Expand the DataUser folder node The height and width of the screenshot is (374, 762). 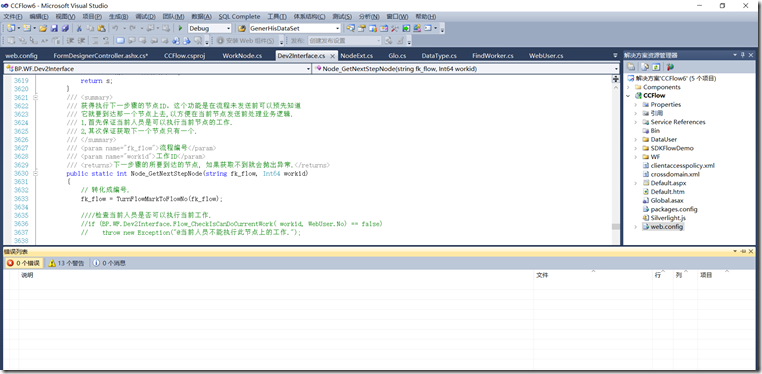pyautogui.click(x=636, y=139)
